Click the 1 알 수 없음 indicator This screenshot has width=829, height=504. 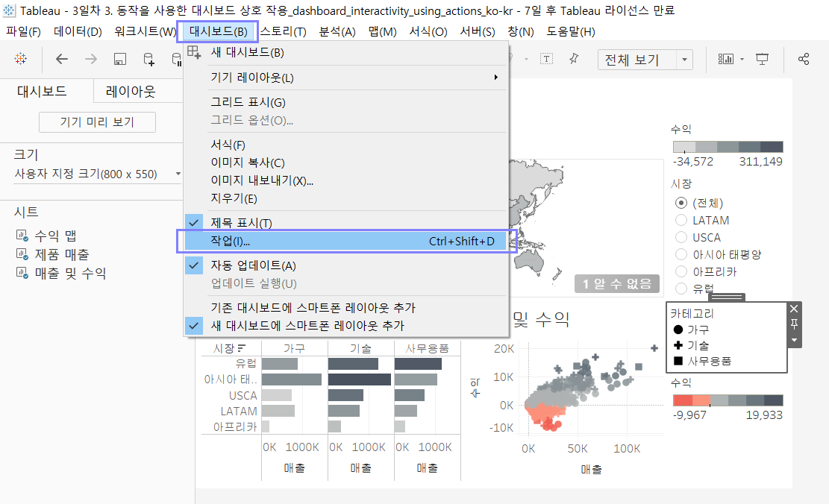pos(617,284)
